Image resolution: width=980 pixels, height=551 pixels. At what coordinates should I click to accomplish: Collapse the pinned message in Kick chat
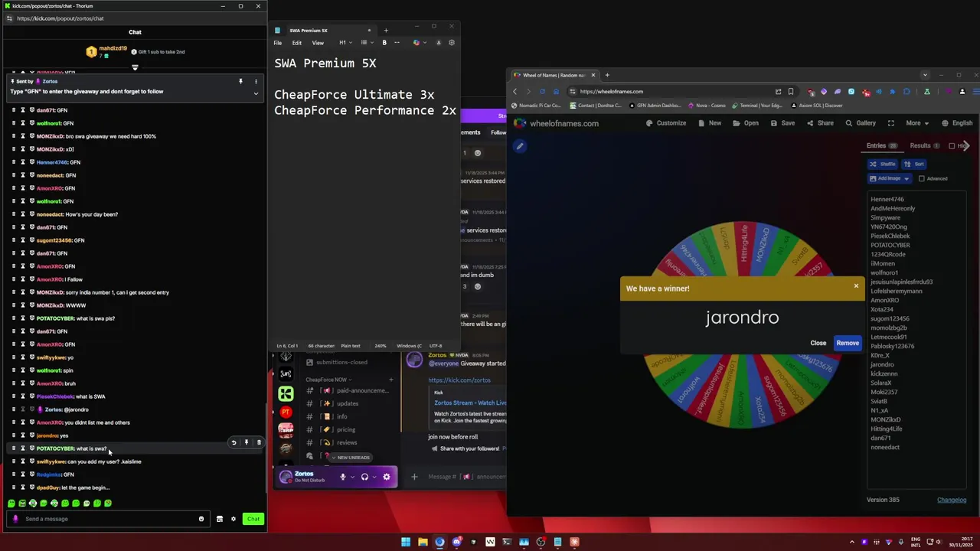tap(256, 93)
